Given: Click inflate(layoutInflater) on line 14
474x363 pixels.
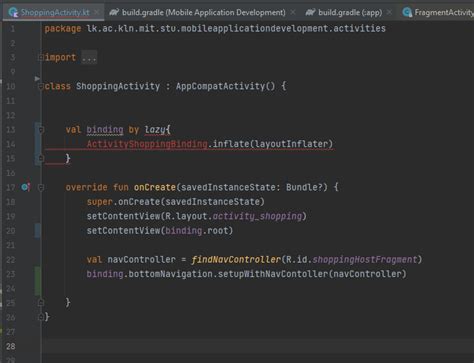Looking at the screenshot, I should coord(273,144).
